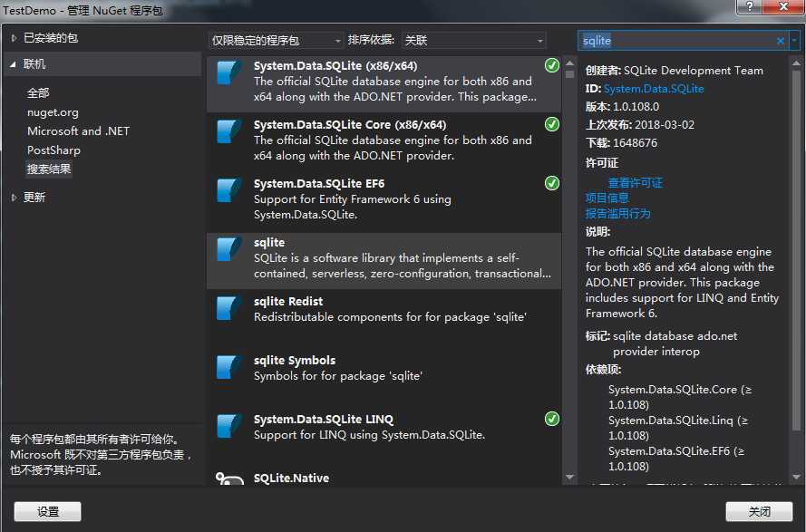Click the System.Data.SQLite LINQ package icon
This screenshot has height=532, width=806.
pos(228,426)
